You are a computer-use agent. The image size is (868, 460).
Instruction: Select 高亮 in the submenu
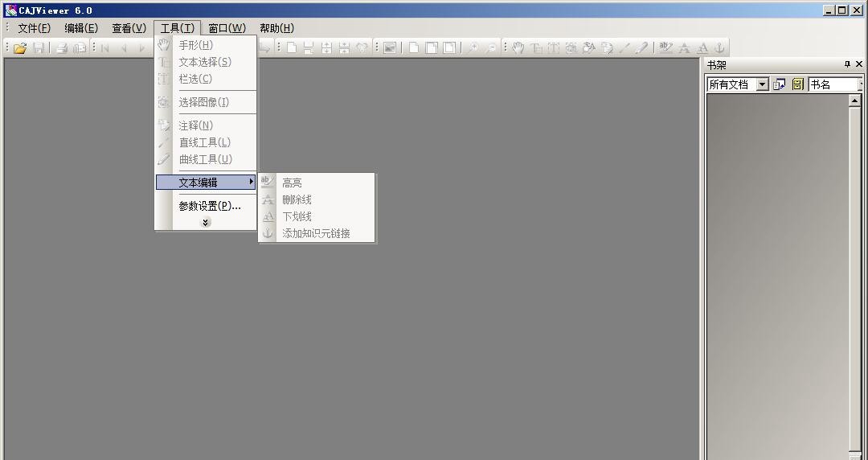pyautogui.click(x=317, y=183)
